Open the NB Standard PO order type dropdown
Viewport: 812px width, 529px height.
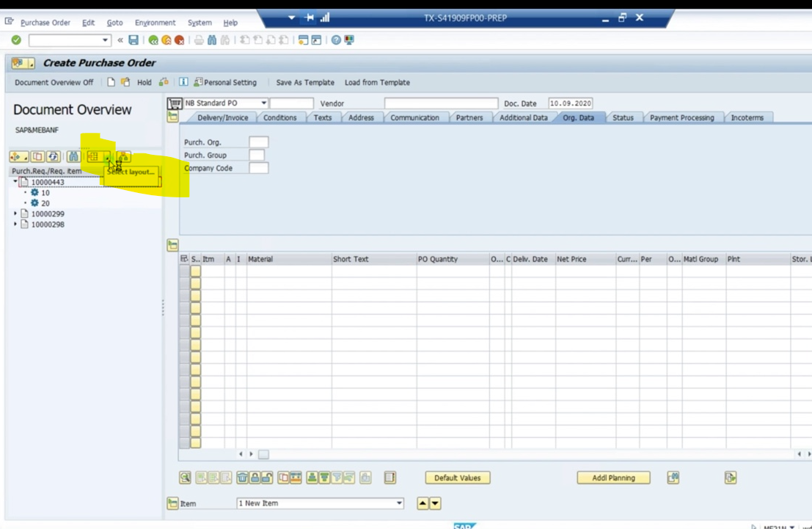(x=263, y=103)
